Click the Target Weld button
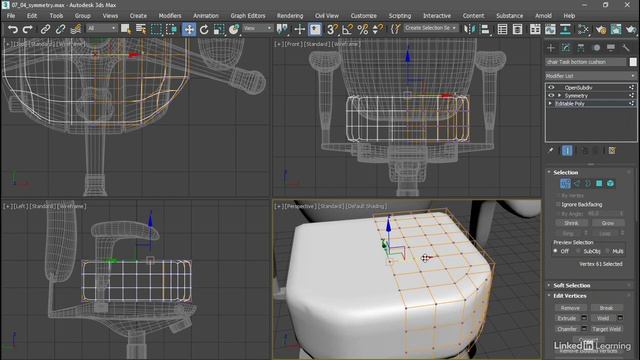 coord(607,329)
